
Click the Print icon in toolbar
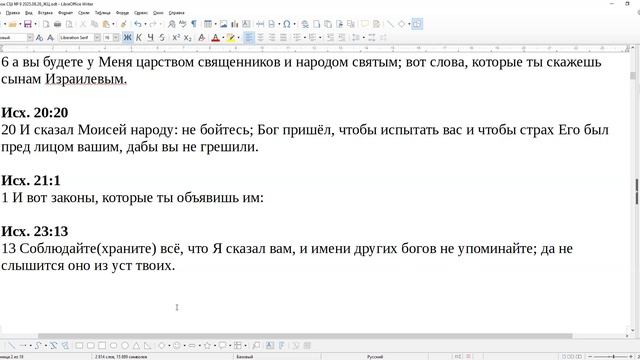[58, 24]
